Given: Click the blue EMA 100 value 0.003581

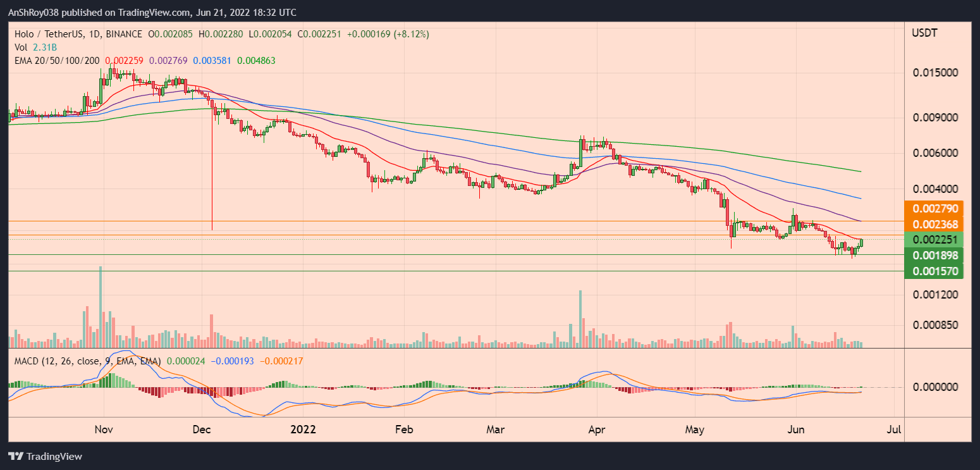Looking at the screenshot, I should [x=214, y=60].
